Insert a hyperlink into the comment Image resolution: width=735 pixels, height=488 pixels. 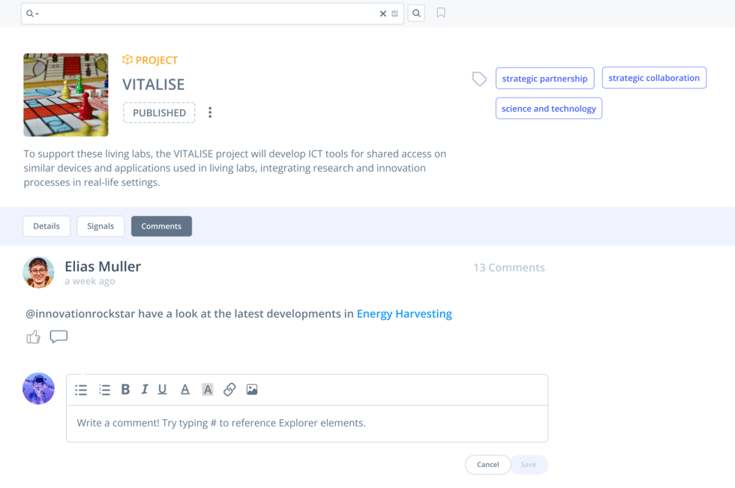[x=229, y=390]
